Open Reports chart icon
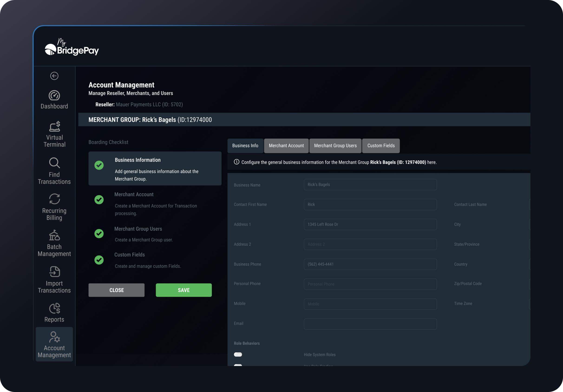 point(54,308)
